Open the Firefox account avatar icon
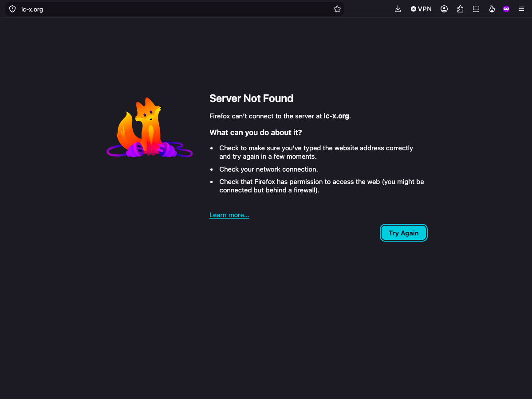 pyautogui.click(x=444, y=9)
